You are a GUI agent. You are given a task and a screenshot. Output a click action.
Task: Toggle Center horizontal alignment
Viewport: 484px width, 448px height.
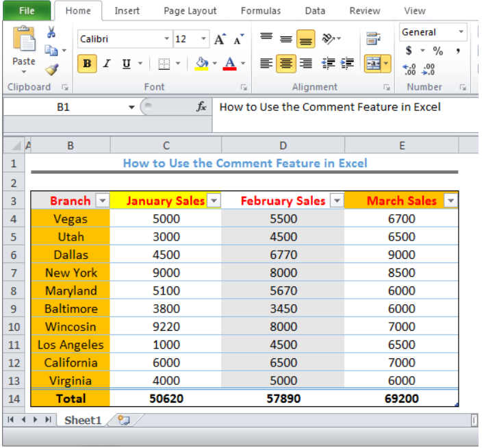click(x=286, y=64)
